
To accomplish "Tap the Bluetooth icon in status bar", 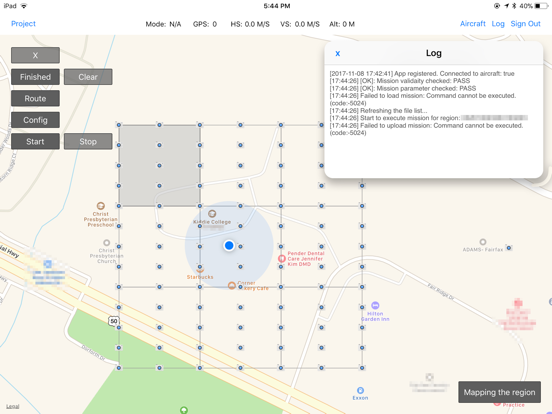I will pyautogui.click(x=514, y=6).
